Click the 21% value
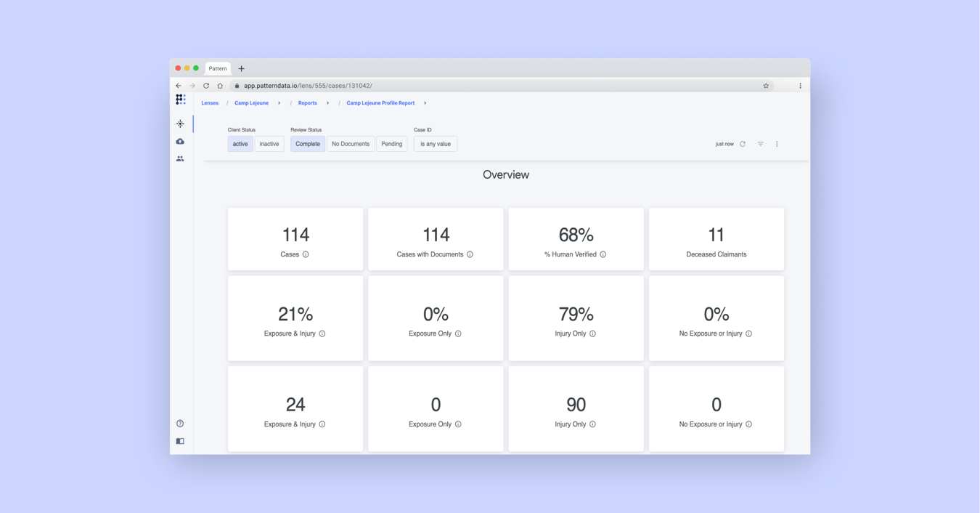The image size is (980, 513). [x=295, y=314]
